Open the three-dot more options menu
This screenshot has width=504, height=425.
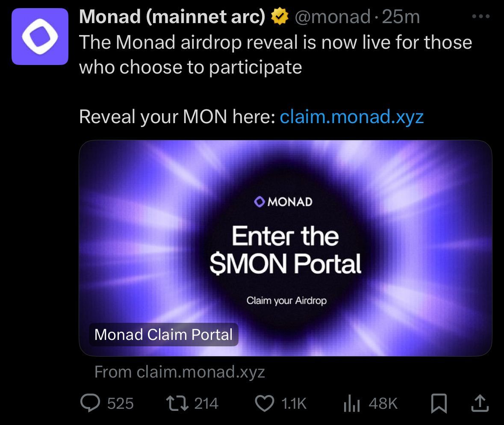pyautogui.click(x=481, y=17)
